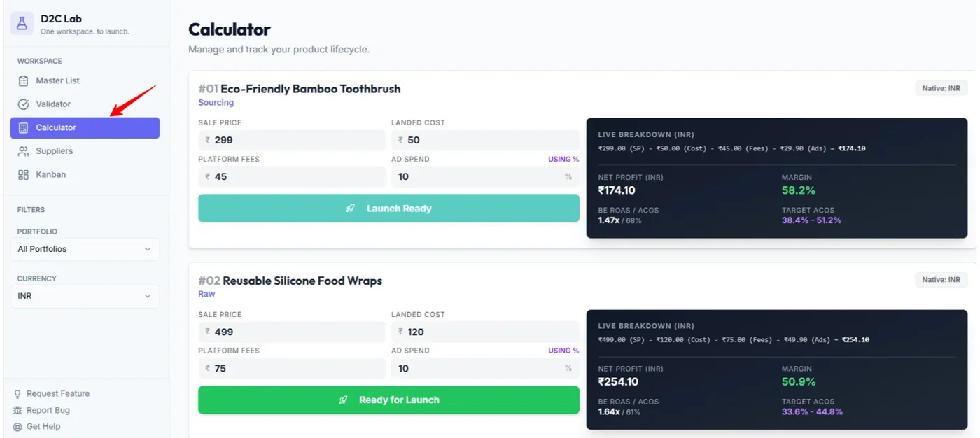The height and width of the screenshot is (438, 980).
Task: Click the Request Feature lightbulb icon
Action: coord(17,394)
